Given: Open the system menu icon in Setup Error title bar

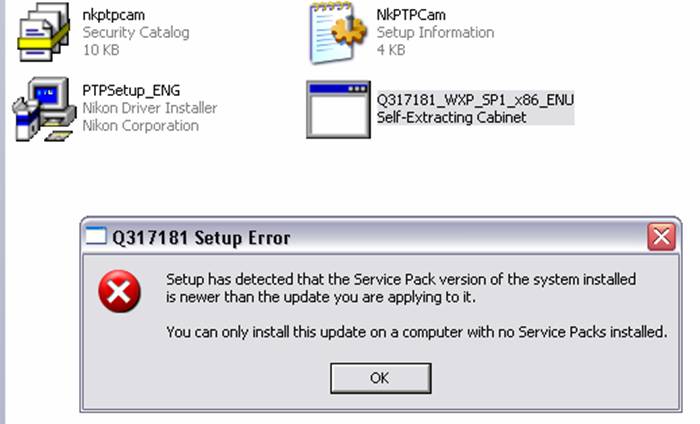Looking at the screenshot, I should click(96, 237).
